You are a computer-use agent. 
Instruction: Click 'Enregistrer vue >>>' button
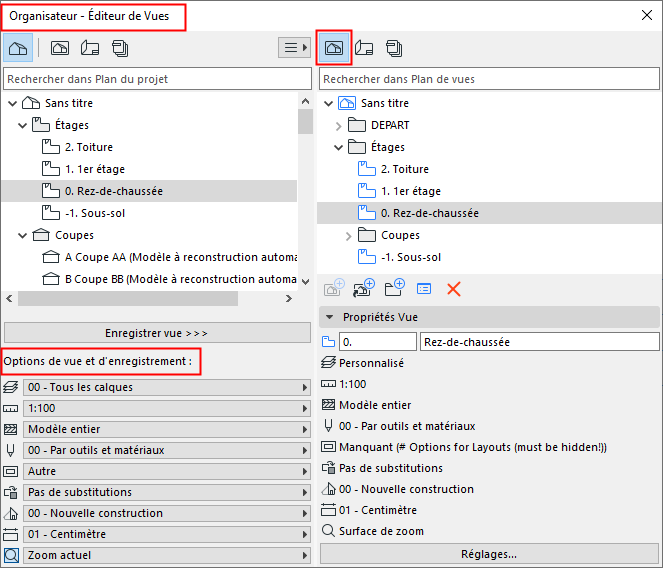pos(157,333)
